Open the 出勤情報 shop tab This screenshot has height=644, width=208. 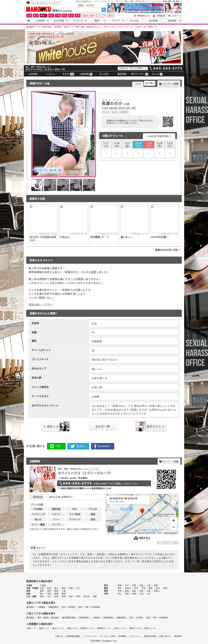(x=86, y=74)
